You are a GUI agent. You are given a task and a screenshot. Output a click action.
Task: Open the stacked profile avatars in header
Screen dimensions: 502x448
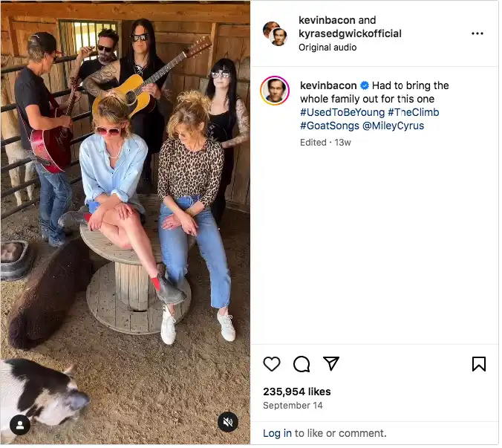(x=275, y=33)
